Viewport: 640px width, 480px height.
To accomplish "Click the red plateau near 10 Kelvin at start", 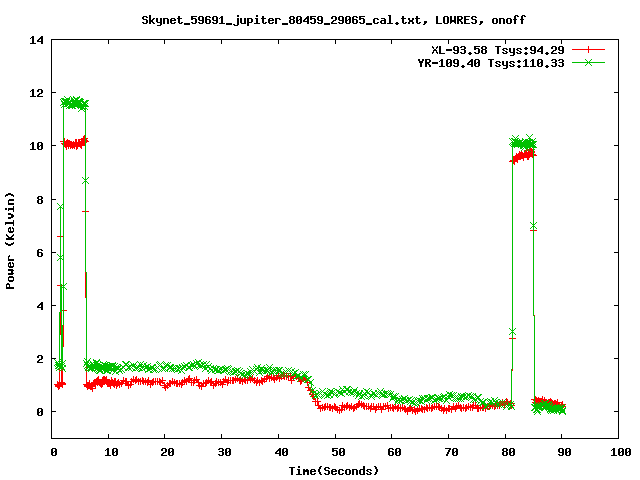I will tap(74, 143).
